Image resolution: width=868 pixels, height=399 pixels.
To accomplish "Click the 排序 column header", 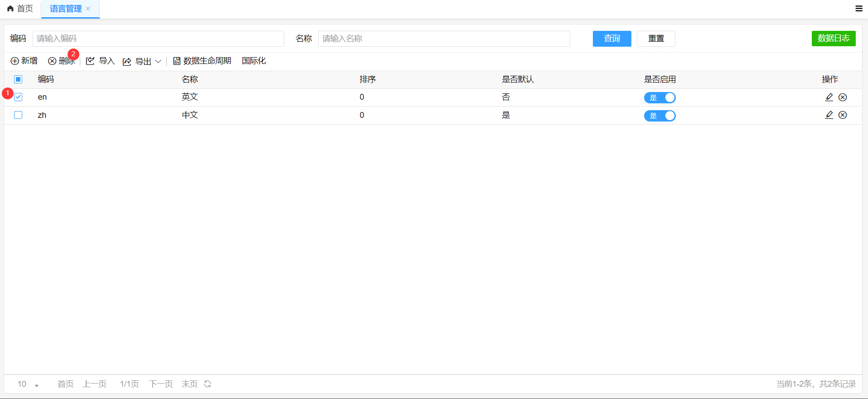I will coord(368,79).
